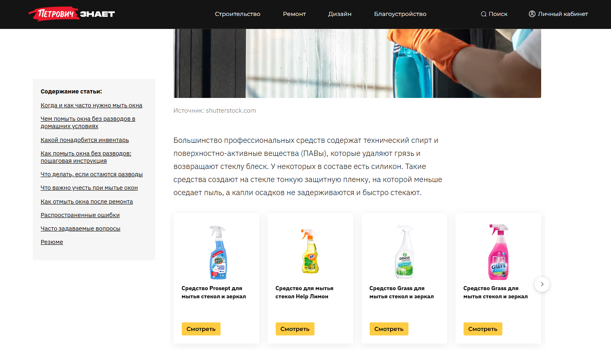The width and height of the screenshot is (611, 364).
Task: Select the Дизайн menu item
Action: pos(340,14)
